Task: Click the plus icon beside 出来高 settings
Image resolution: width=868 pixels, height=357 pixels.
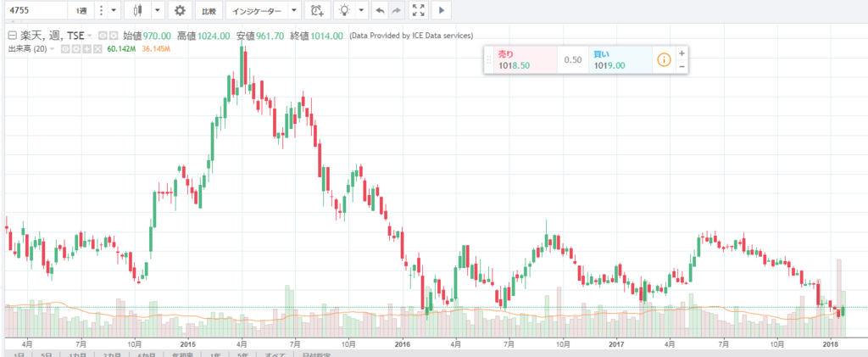Action: [87, 49]
